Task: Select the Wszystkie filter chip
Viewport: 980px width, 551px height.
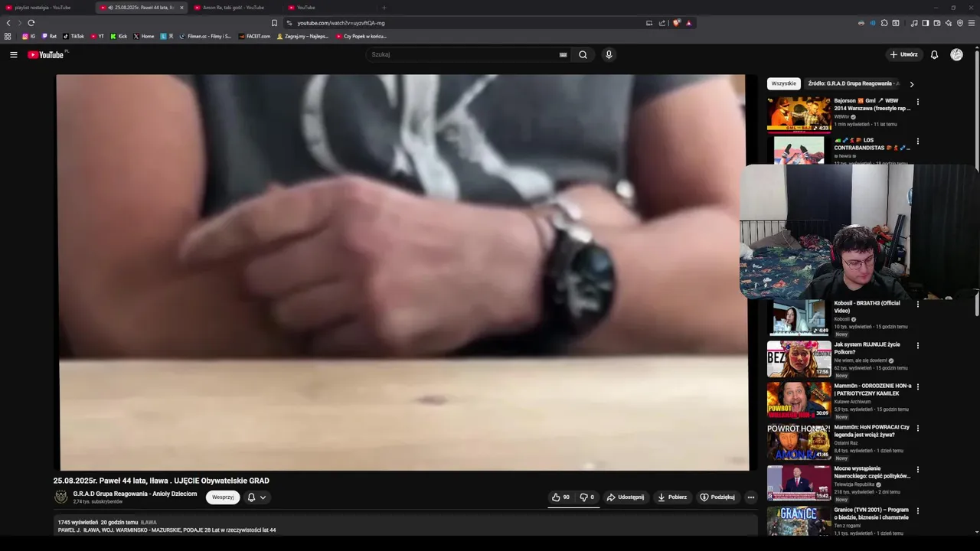Action: (783, 83)
